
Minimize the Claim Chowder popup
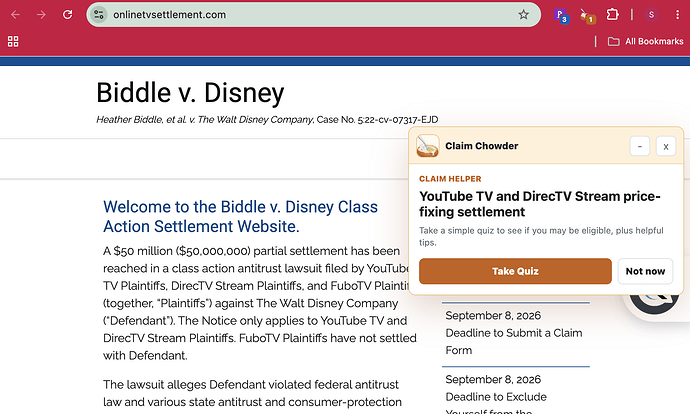coord(640,146)
